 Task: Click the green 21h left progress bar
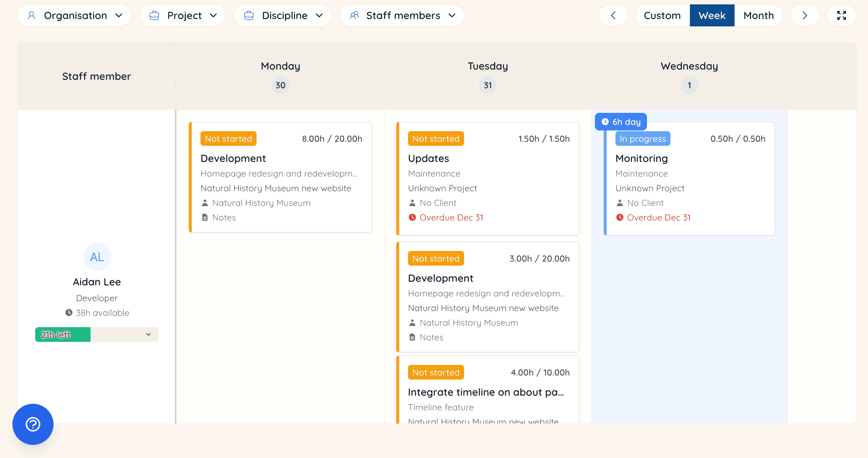[63, 335]
